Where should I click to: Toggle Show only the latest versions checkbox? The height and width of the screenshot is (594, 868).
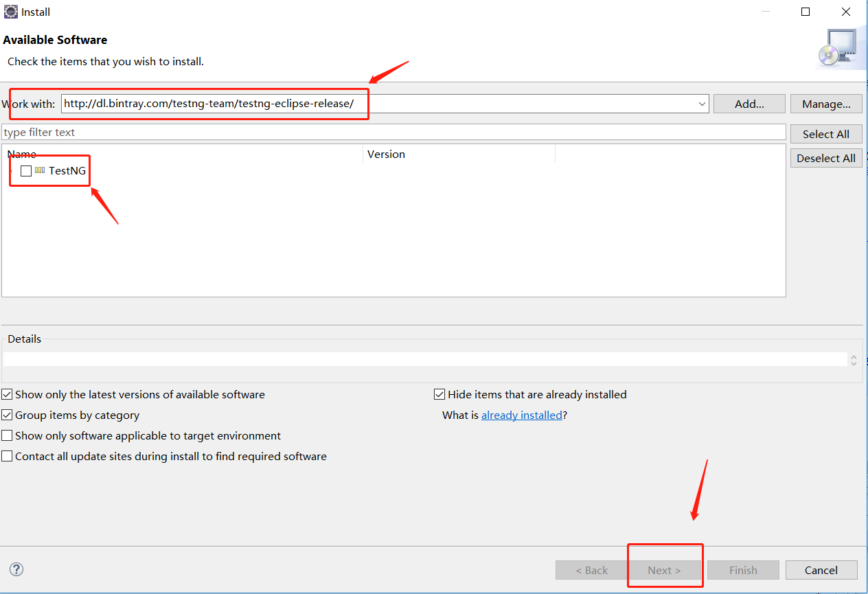pyautogui.click(x=7, y=395)
